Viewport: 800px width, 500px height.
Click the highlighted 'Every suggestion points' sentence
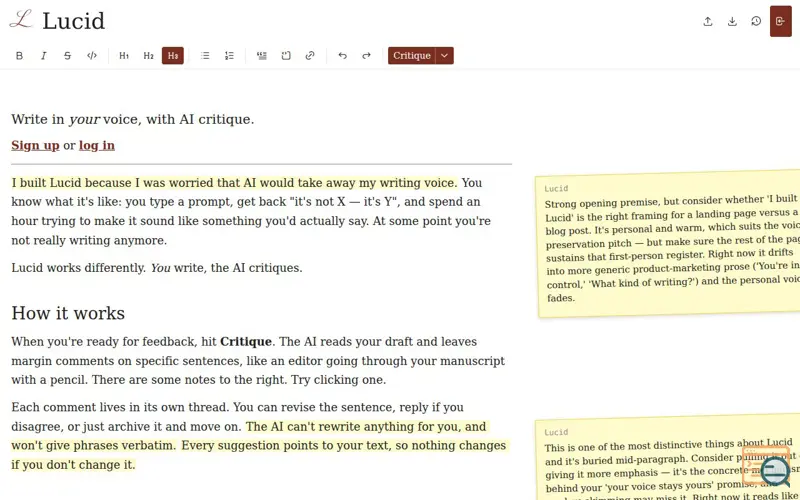coord(259,455)
